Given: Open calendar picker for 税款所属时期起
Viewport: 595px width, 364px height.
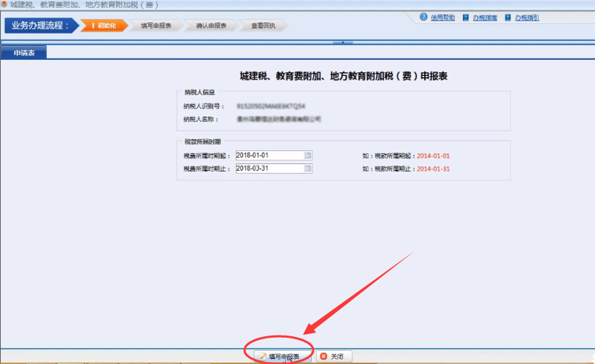Looking at the screenshot, I should coord(307,155).
